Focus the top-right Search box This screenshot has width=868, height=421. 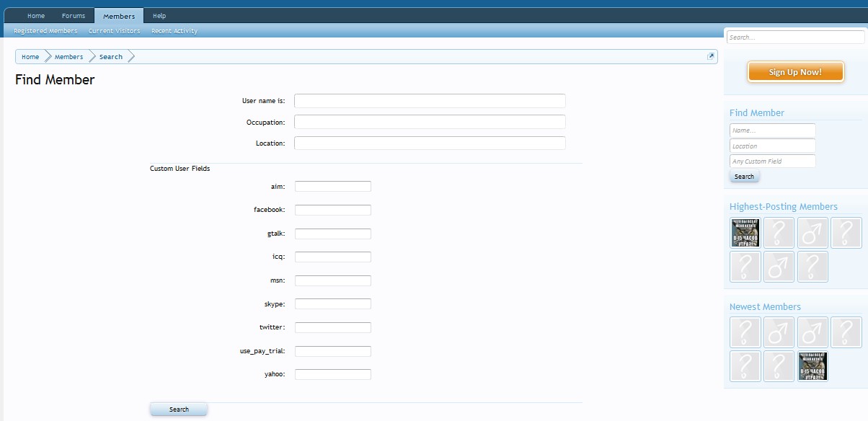(795, 37)
